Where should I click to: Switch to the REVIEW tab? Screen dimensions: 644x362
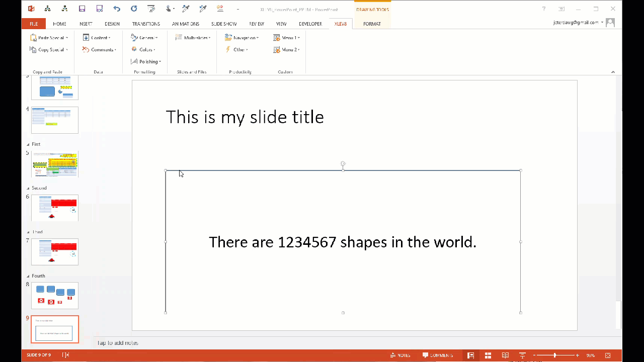(257, 24)
